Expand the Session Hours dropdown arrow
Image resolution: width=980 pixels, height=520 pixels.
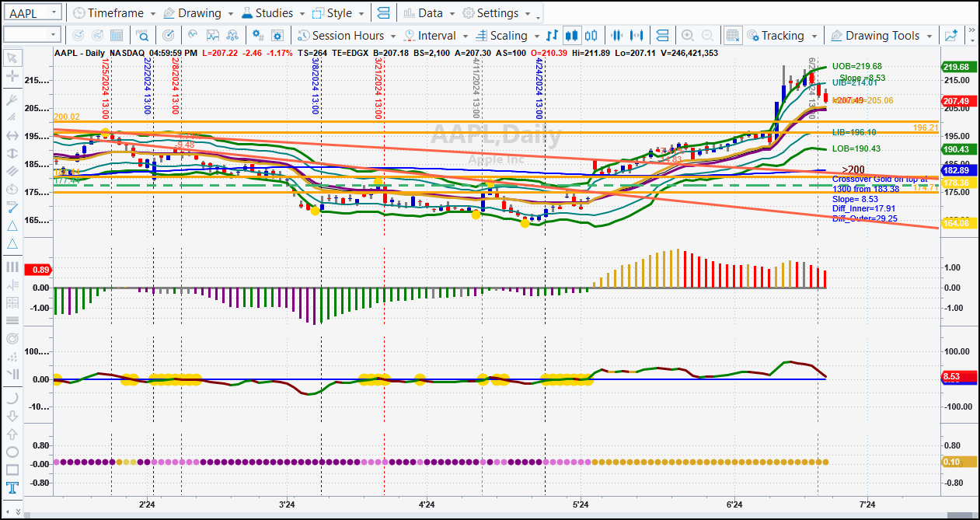(392, 36)
